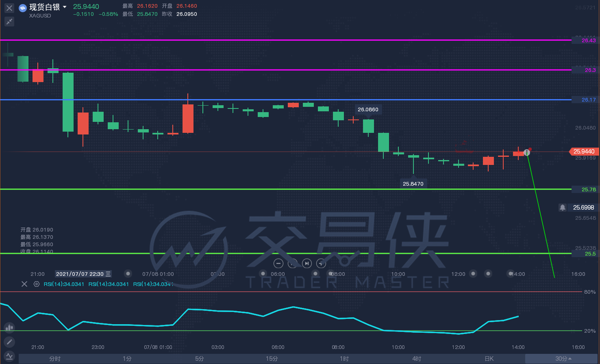This screenshot has width=600, height=364.
Task: Open the indicators line-chart button
Action: click(x=9, y=356)
